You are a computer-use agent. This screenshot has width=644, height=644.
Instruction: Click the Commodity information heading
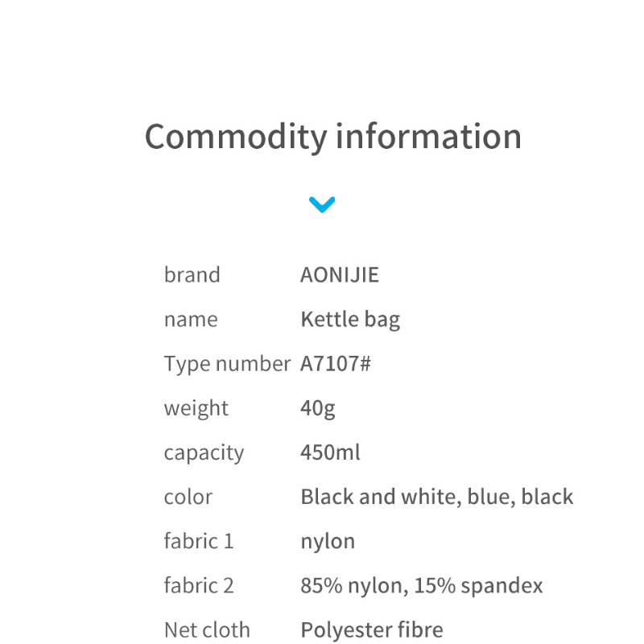pos(333,137)
